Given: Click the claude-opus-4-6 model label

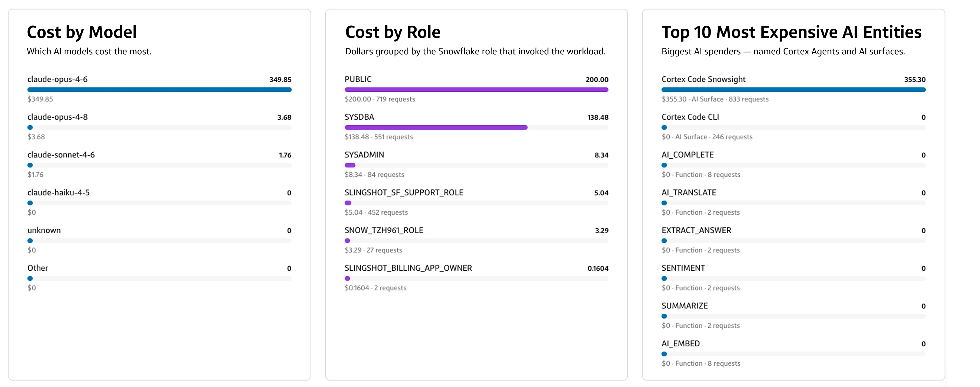Looking at the screenshot, I should (57, 79).
